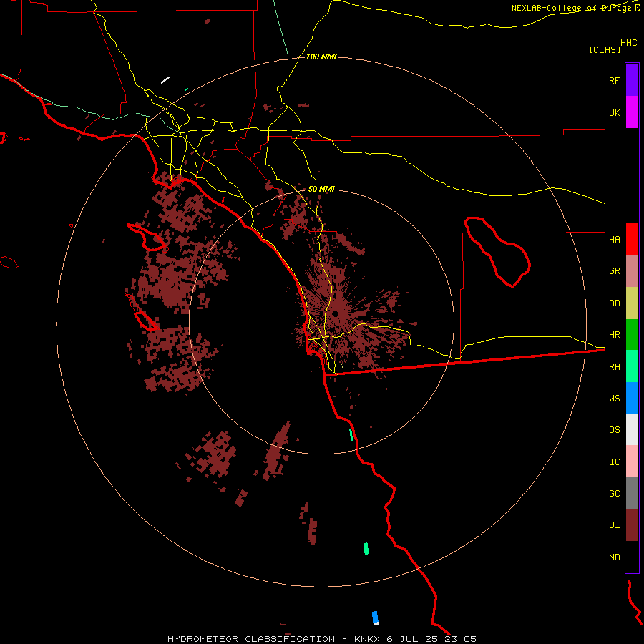Click the GC legend label
Viewport: 644px width, 644px height.
pos(614,494)
